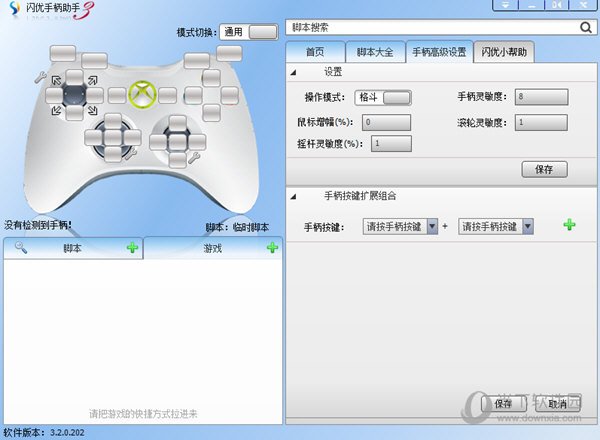This screenshot has height=440, width=600.
Task: Click the down-left diagonal arrow on D-pad
Action: click(56, 111)
